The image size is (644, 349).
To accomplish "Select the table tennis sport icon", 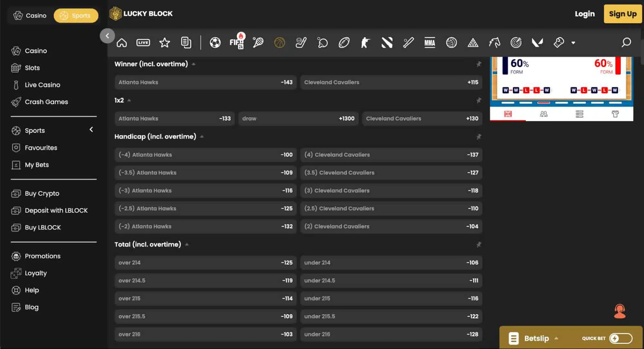I will (322, 43).
